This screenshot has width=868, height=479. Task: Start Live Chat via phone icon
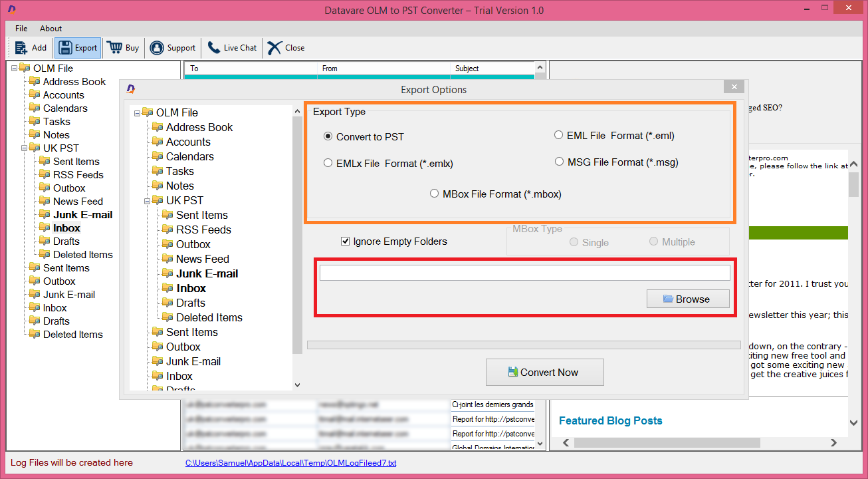click(214, 47)
